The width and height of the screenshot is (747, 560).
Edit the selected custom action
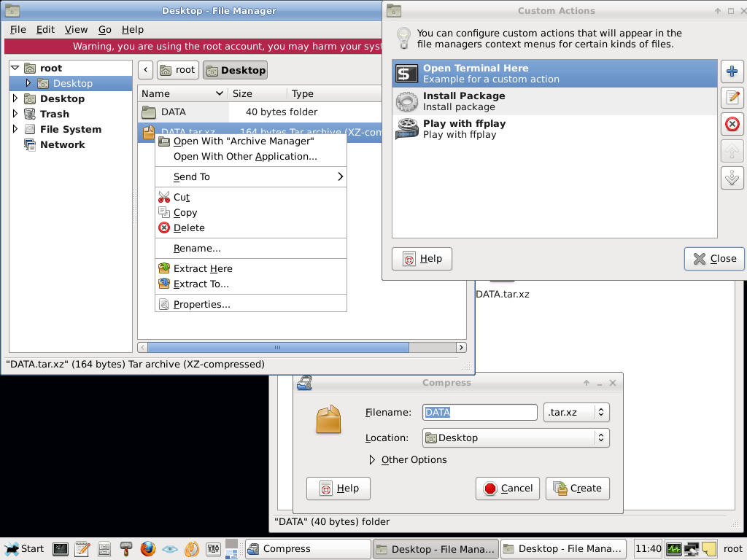(x=732, y=98)
